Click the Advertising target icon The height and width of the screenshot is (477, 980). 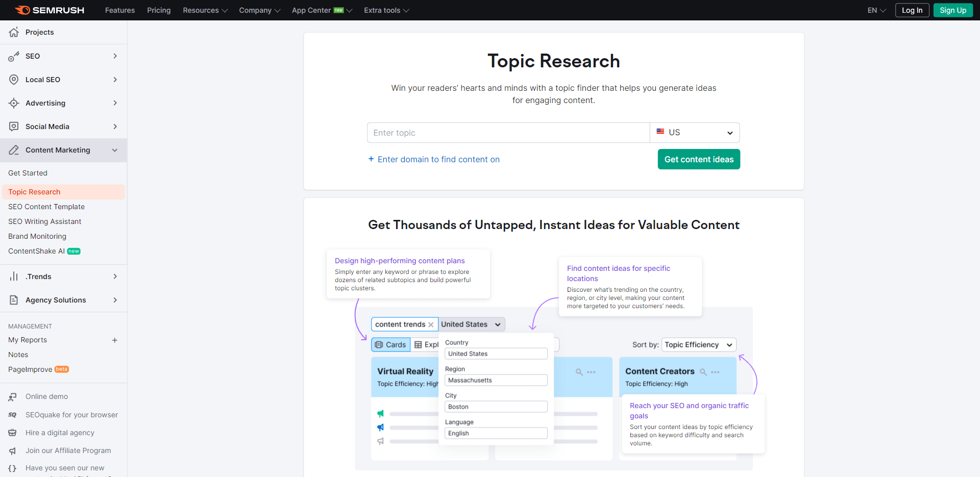click(x=14, y=103)
